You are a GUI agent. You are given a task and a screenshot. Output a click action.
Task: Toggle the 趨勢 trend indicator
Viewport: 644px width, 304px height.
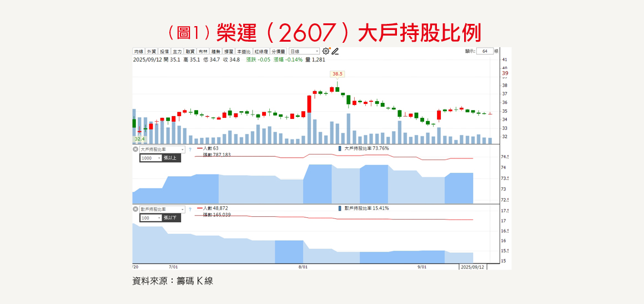pyautogui.click(x=215, y=52)
